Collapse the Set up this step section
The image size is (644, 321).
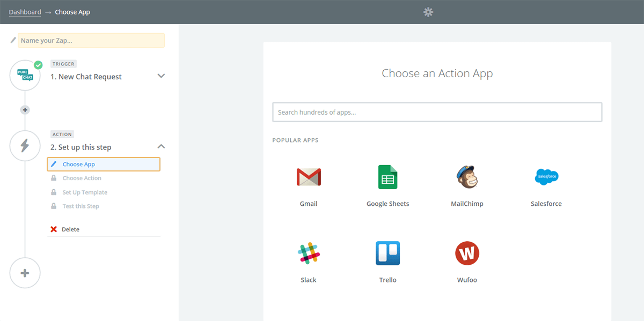tap(161, 146)
